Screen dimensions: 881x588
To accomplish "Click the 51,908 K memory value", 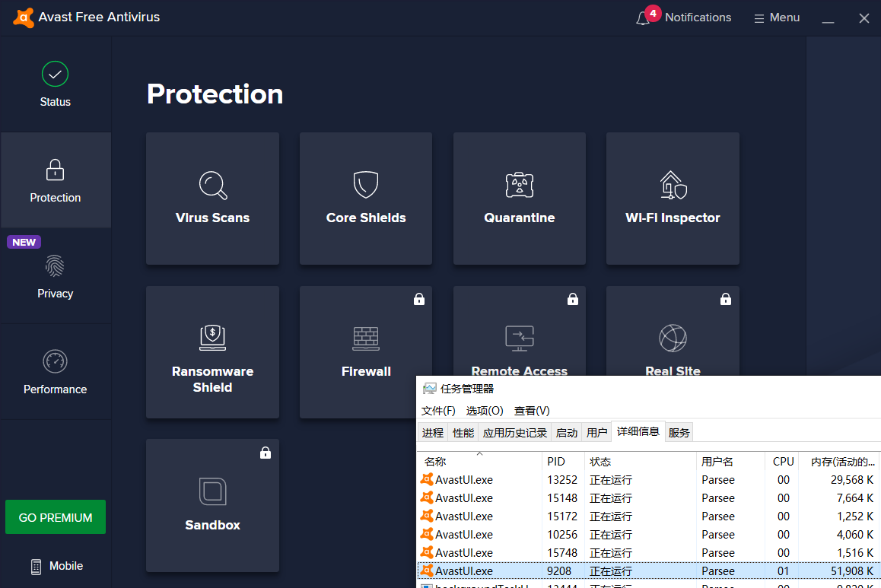I will pyautogui.click(x=852, y=571).
